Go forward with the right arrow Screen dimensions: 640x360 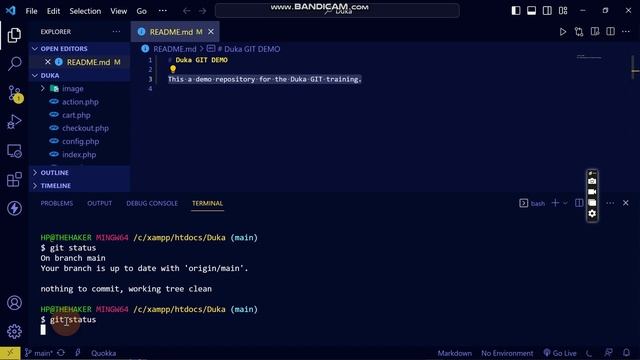(x=202, y=11)
